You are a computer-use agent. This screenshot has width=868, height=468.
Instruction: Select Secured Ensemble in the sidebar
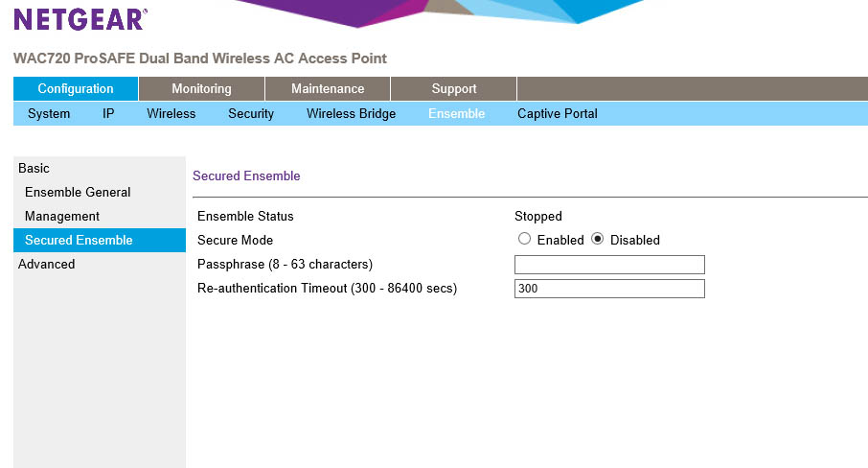tap(100, 241)
